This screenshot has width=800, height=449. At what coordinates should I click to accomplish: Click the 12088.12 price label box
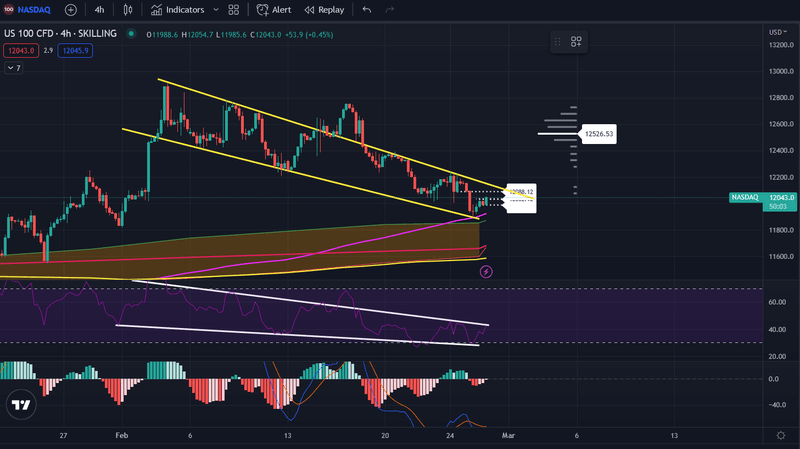(521, 192)
